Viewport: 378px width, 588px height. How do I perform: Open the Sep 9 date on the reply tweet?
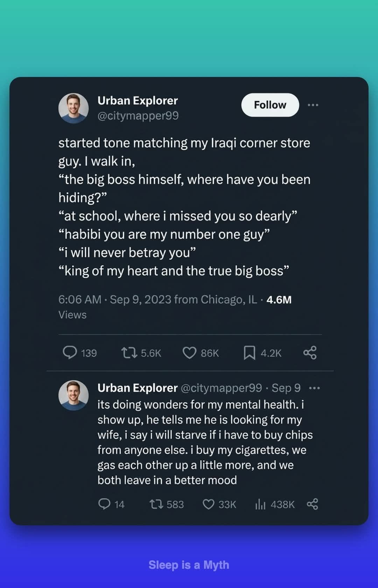[x=286, y=388]
